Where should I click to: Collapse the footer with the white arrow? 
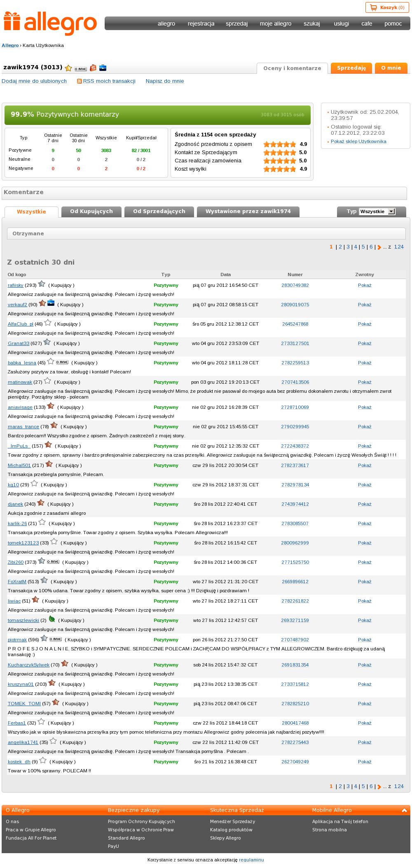[x=404, y=810]
